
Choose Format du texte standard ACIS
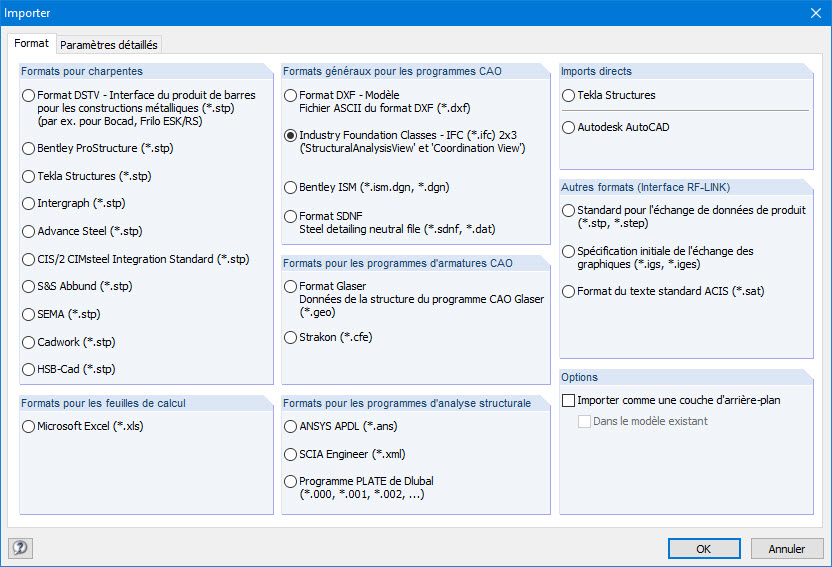(569, 291)
